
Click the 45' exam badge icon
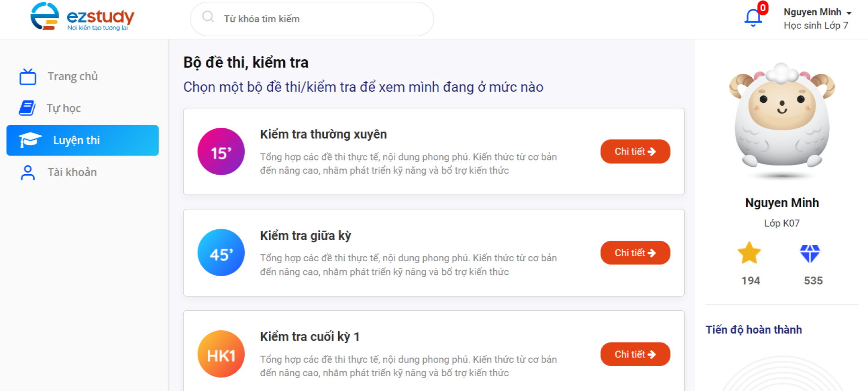coord(221,252)
